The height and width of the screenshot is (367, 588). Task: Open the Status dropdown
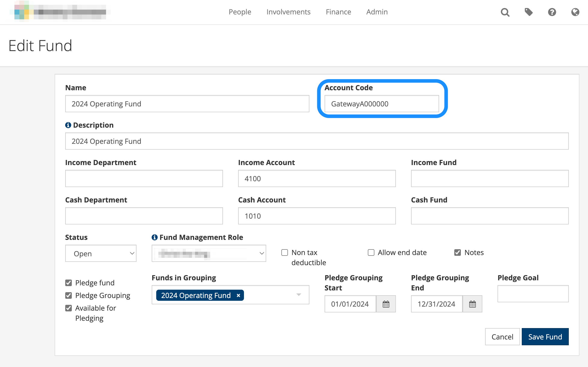[101, 254]
